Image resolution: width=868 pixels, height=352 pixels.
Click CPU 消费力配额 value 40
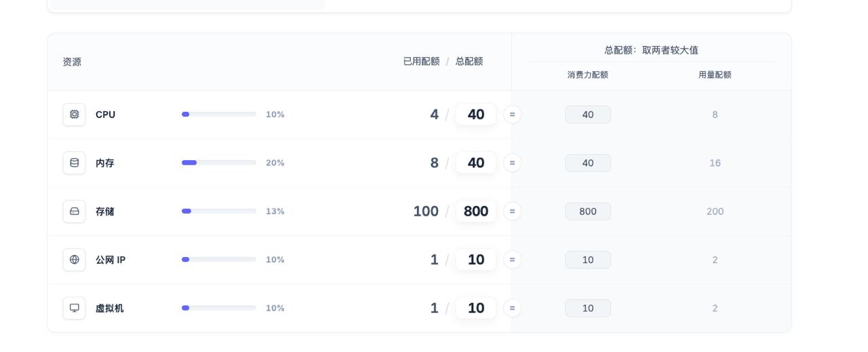coord(588,115)
